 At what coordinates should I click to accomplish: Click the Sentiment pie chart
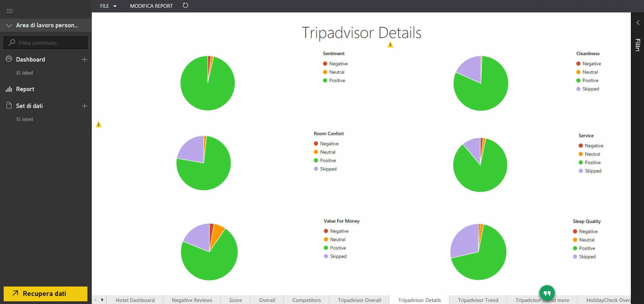click(x=207, y=83)
